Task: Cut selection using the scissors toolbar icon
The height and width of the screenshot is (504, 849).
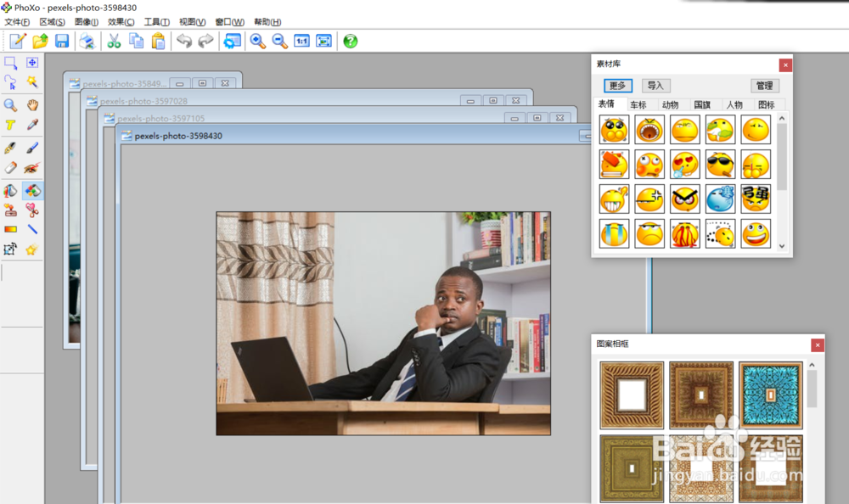Action: (x=114, y=41)
